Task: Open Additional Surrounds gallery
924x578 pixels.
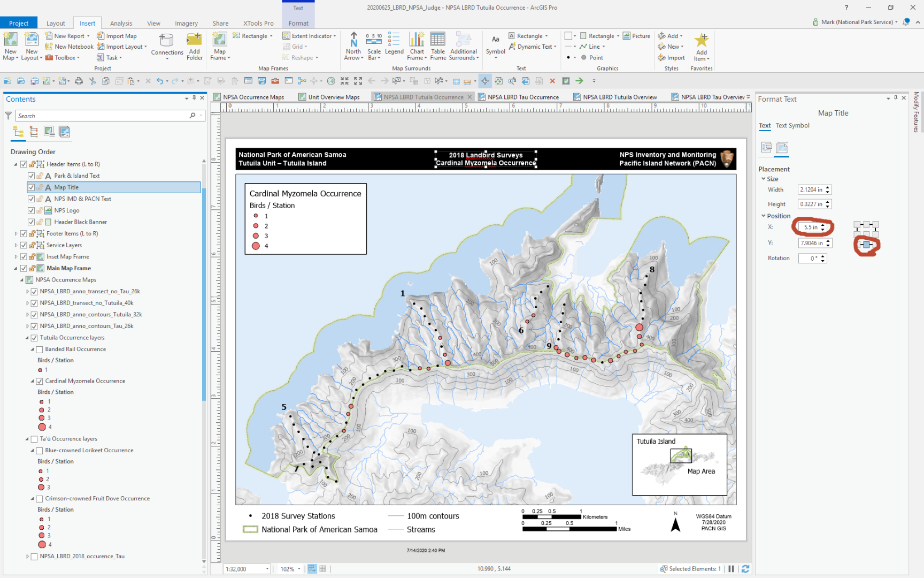Action: click(463, 46)
